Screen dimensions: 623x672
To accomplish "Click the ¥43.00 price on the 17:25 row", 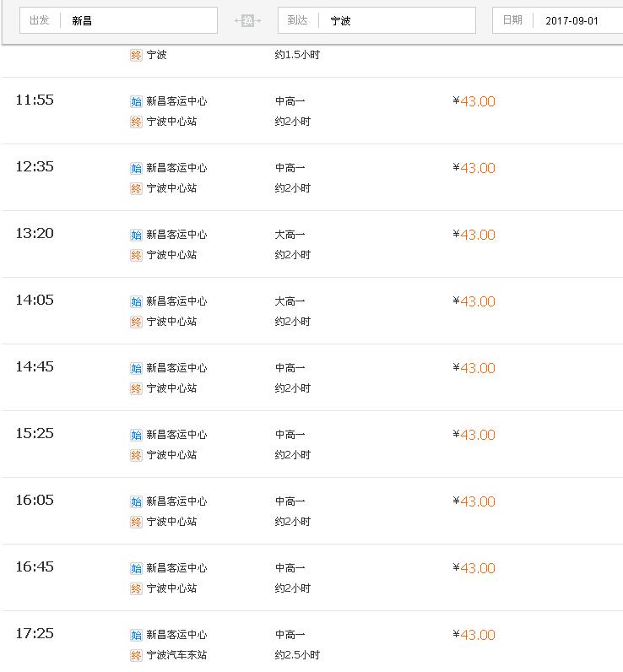I will pos(474,635).
